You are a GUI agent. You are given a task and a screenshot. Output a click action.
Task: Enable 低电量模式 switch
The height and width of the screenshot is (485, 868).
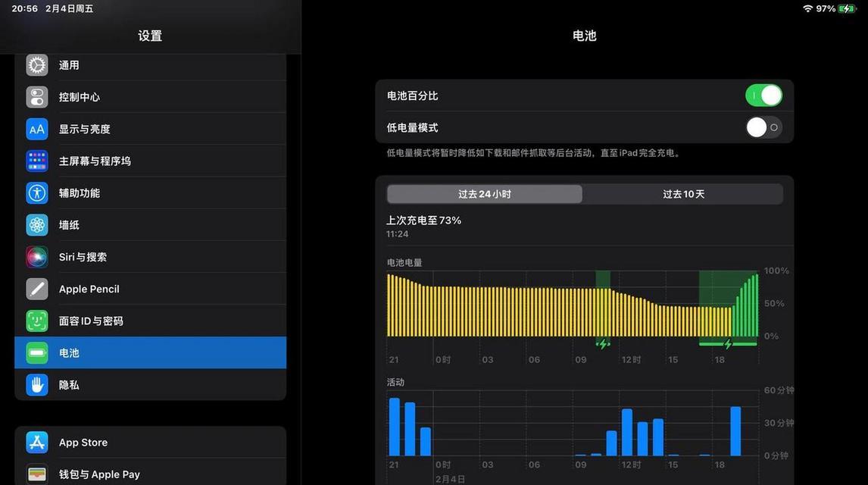[x=763, y=127]
